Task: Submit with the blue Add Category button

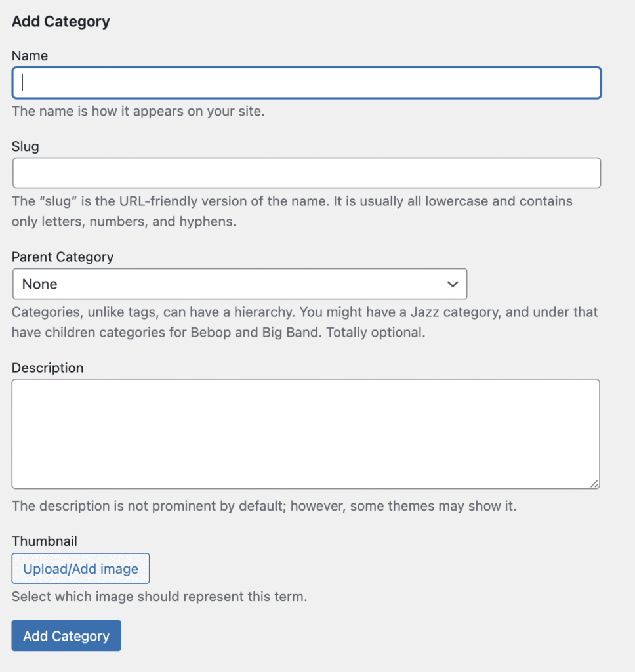Action: coord(66,636)
